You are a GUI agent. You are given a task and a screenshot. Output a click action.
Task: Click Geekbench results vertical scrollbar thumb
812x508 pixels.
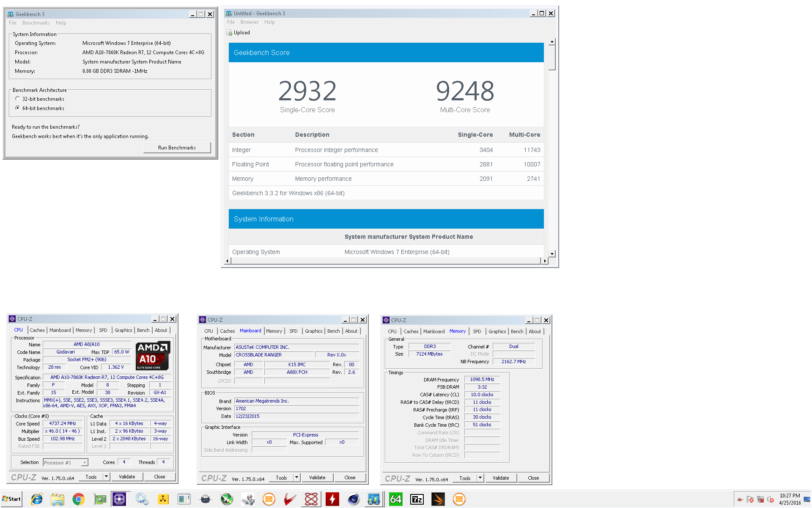(x=552, y=58)
